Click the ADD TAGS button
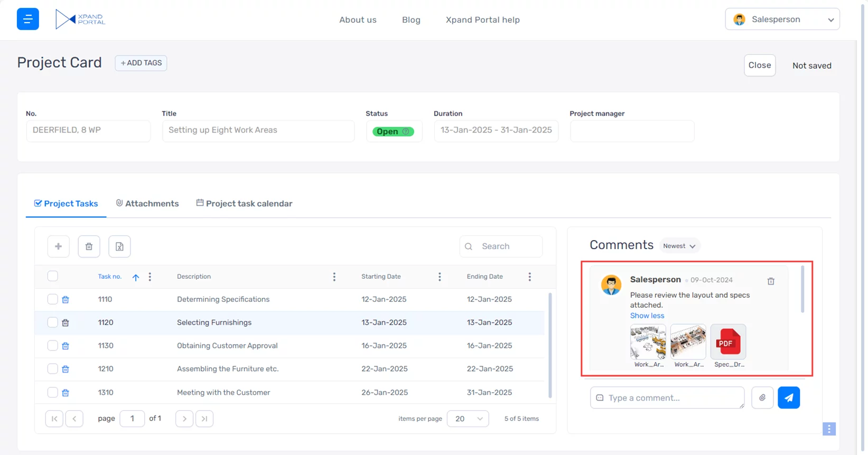 (141, 63)
